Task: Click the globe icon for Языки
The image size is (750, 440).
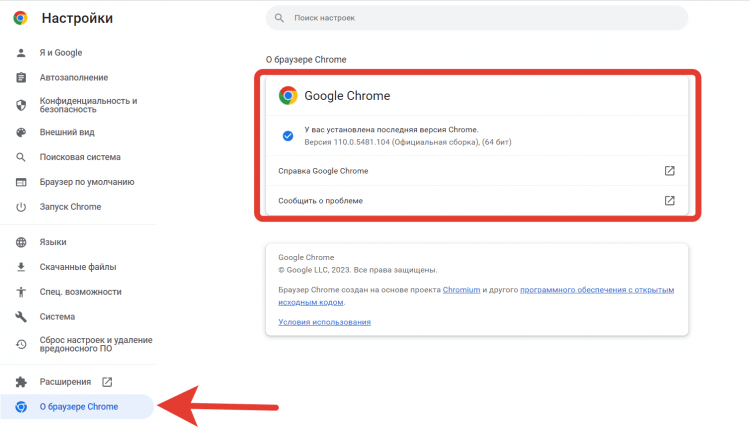Action: tap(21, 242)
